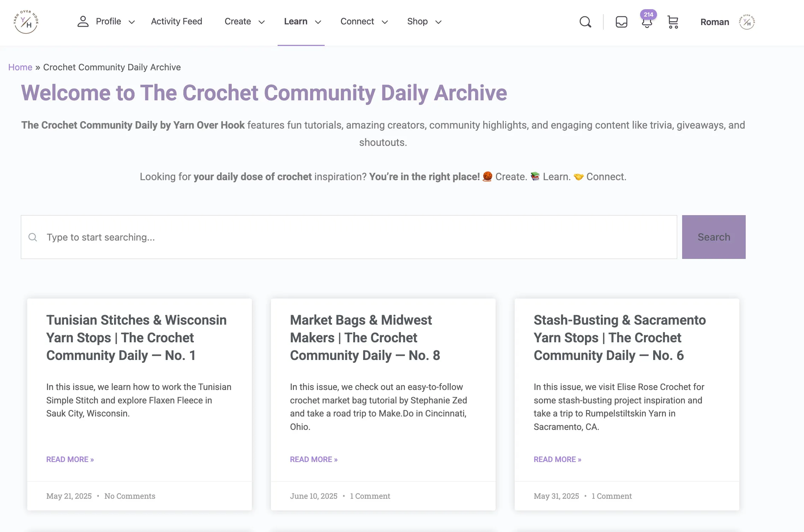Click the Yarn Over Hook logo

26,22
